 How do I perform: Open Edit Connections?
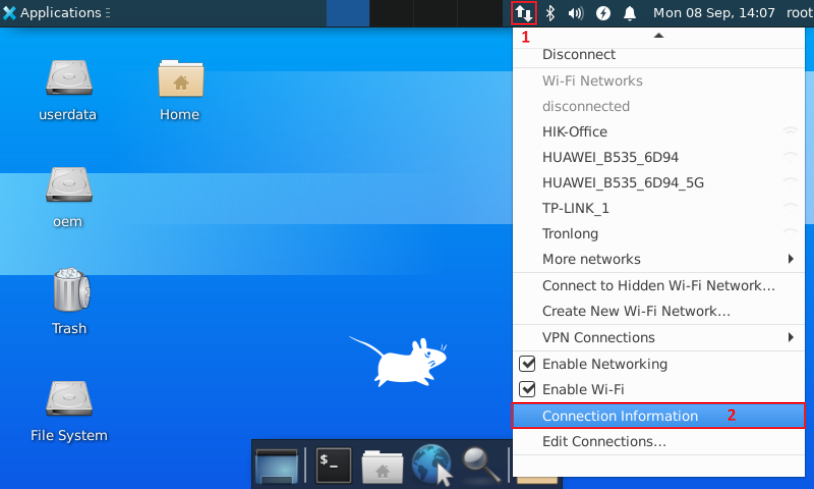click(x=659, y=441)
